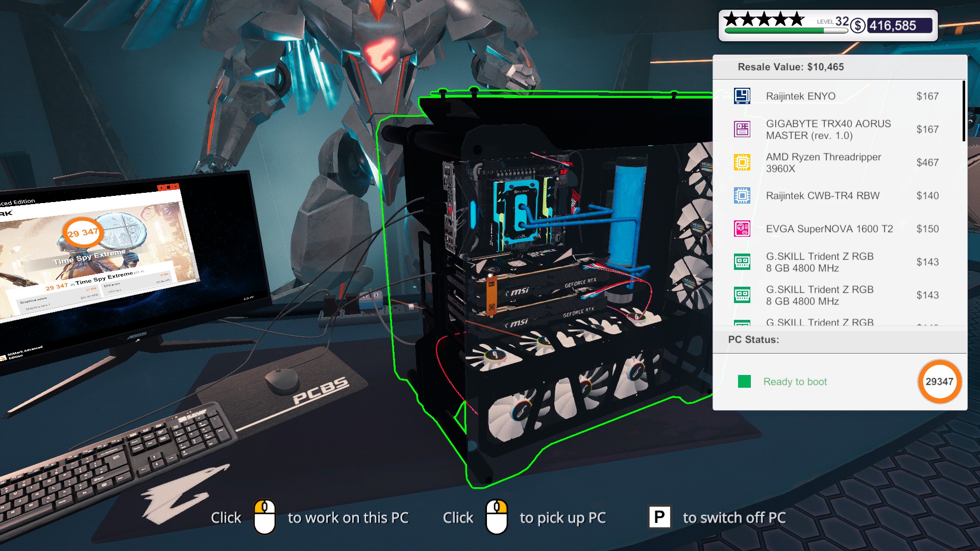980x551 pixels.
Task: Click the 416,585 money balance
Action: [x=899, y=26]
